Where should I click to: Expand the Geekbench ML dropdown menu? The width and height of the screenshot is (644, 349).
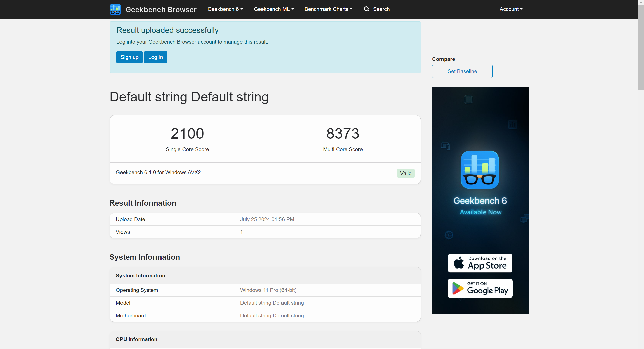(274, 9)
